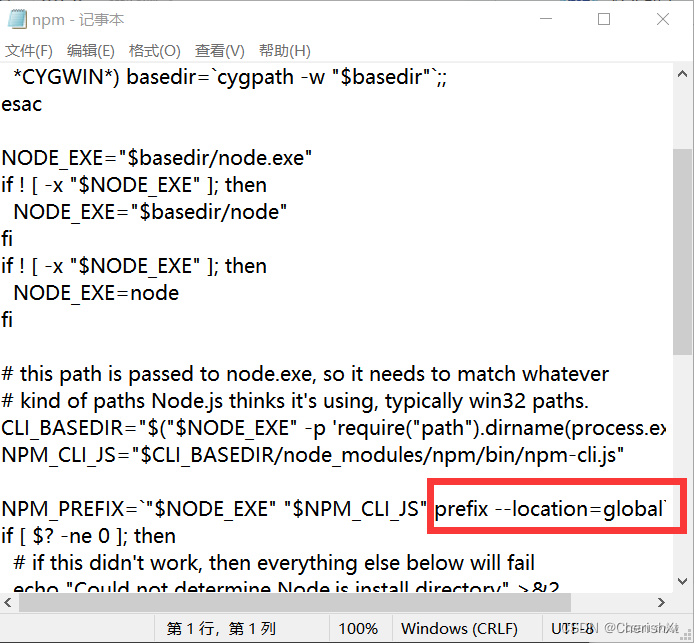Viewport: 694px width, 643px height.
Task: Click the Windows (CRLF) status entry
Action: click(459, 628)
